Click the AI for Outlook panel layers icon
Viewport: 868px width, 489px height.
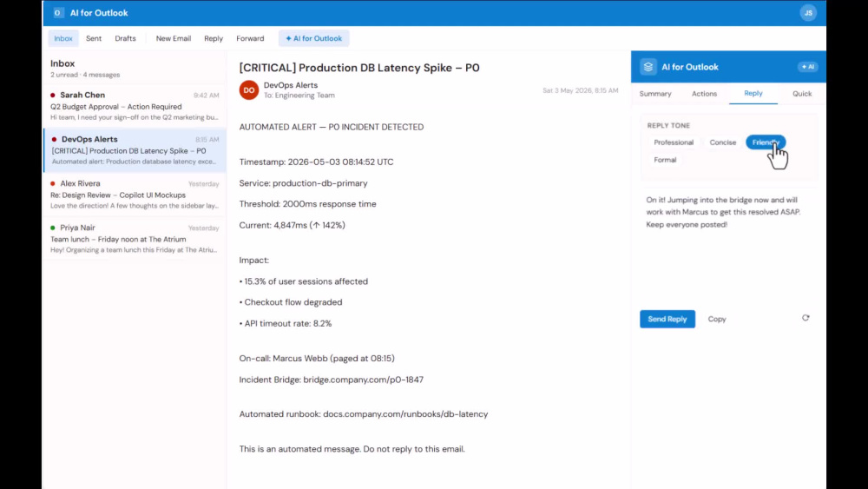click(648, 67)
